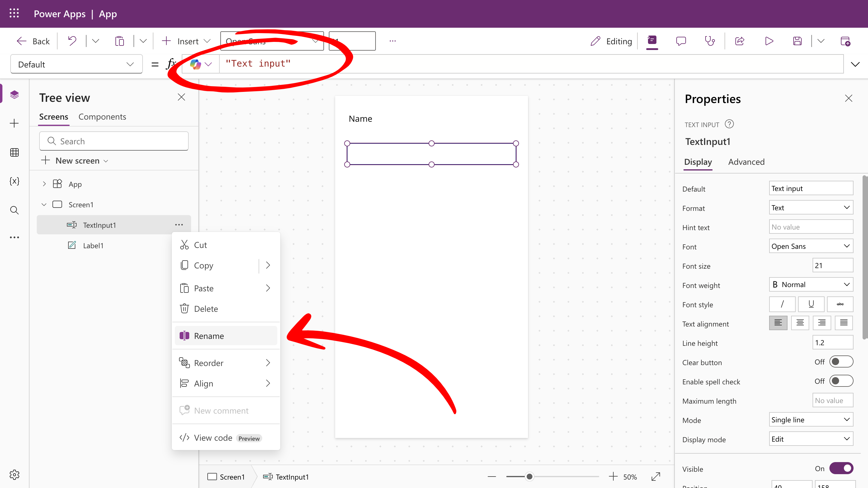Viewport: 868px width, 488px height.
Task: Open the Tree view panel icon
Action: (x=14, y=94)
